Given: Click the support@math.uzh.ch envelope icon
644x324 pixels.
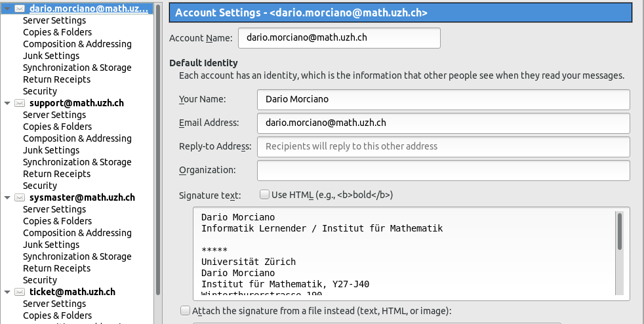Looking at the screenshot, I should (19, 103).
